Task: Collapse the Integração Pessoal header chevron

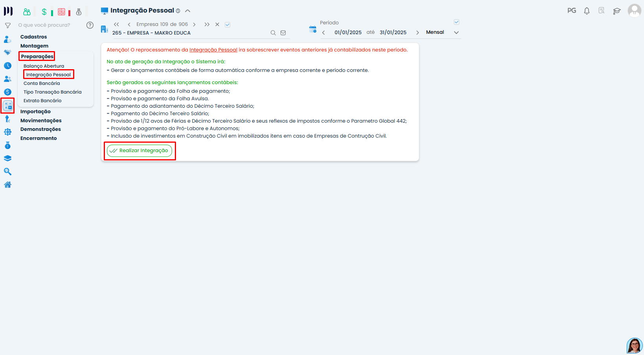Action: 188,11
